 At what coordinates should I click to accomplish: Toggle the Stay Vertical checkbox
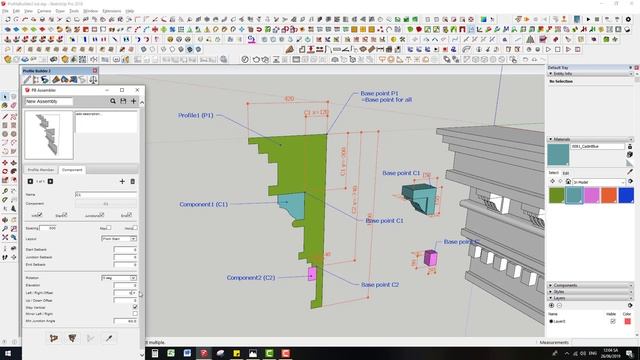pyautogui.click(x=135, y=307)
